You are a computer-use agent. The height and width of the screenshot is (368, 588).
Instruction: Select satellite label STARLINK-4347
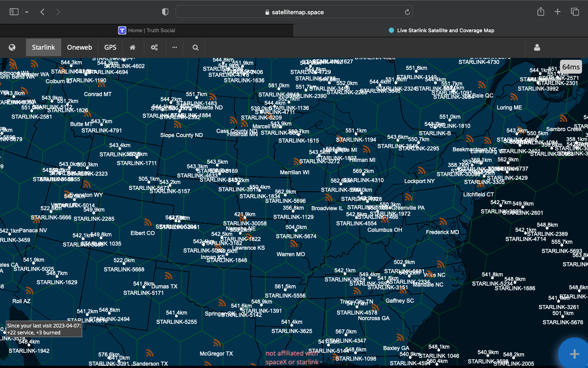(346, 341)
